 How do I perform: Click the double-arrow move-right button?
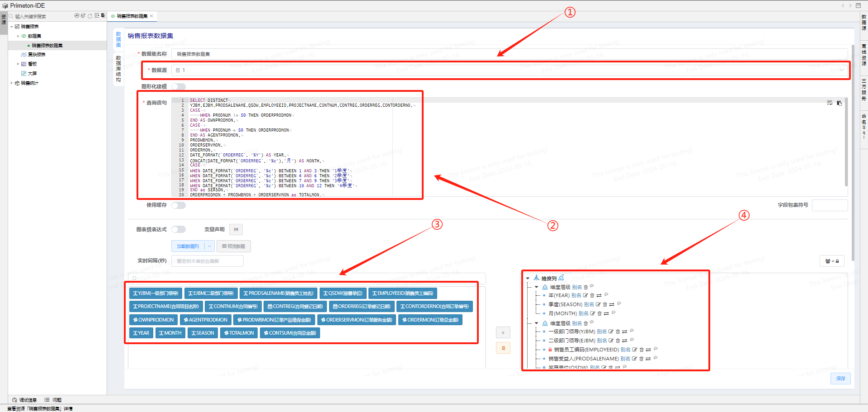click(x=503, y=333)
